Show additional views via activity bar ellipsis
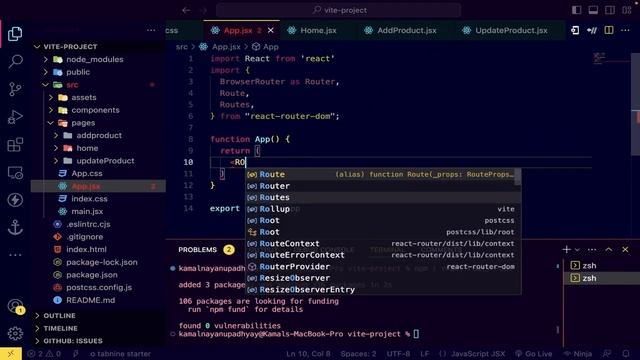 tap(15, 255)
